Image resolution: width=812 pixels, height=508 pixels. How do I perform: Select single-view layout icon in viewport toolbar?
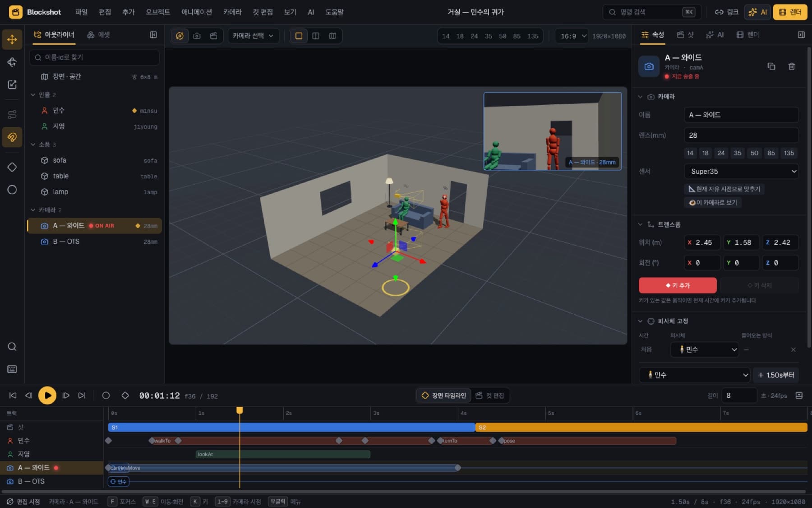pos(299,36)
